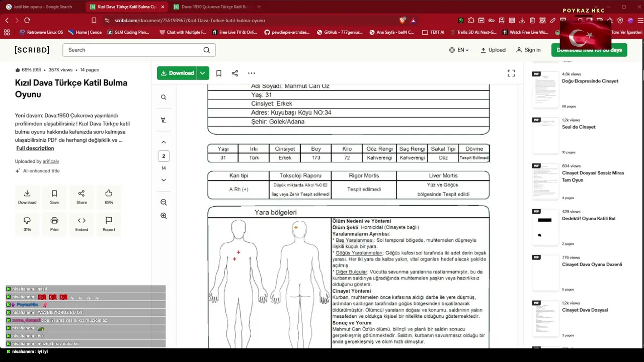Open the browser downloads arrow icon
Image resolution: width=644 pixels, height=362 pixels.
pos(522,20)
